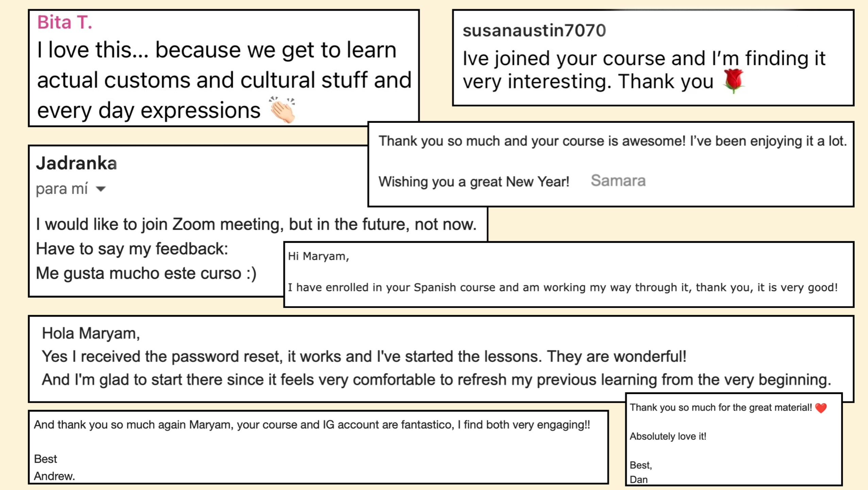This screenshot has width=868, height=490.
Task: Expand the "para mí" recipient dropdown arrow
Action: (x=101, y=189)
